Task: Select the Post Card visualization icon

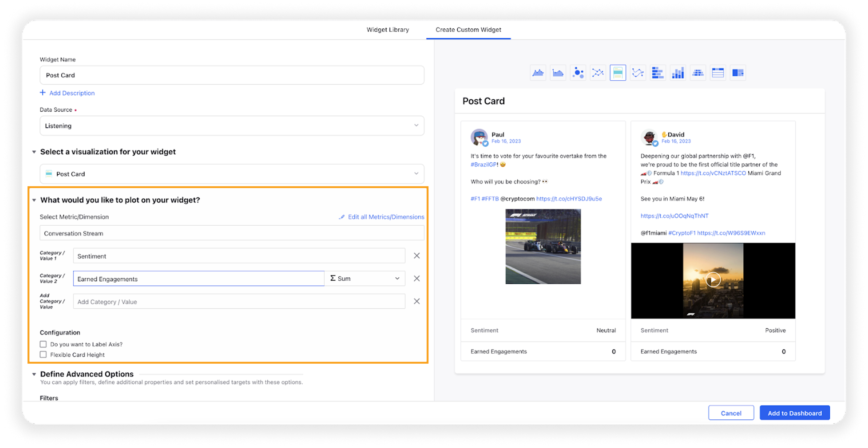Action: pos(618,73)
